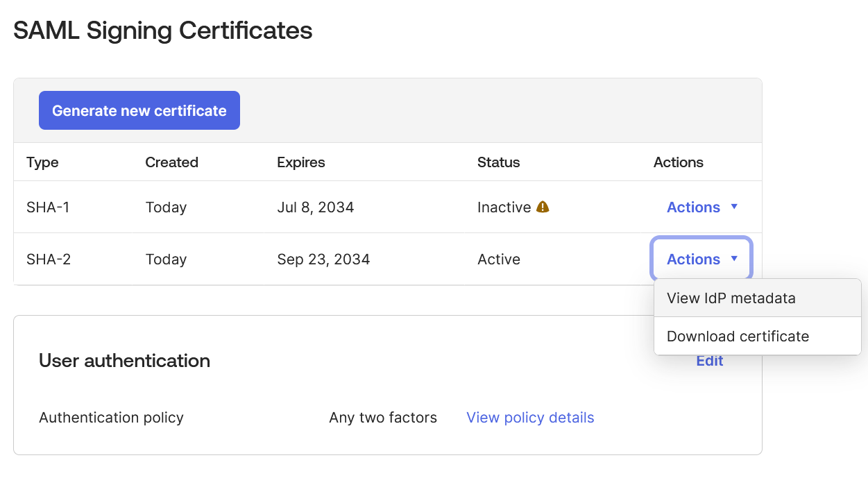
Task: Select the SHA-2 type cell
Action: pos(49,259)
